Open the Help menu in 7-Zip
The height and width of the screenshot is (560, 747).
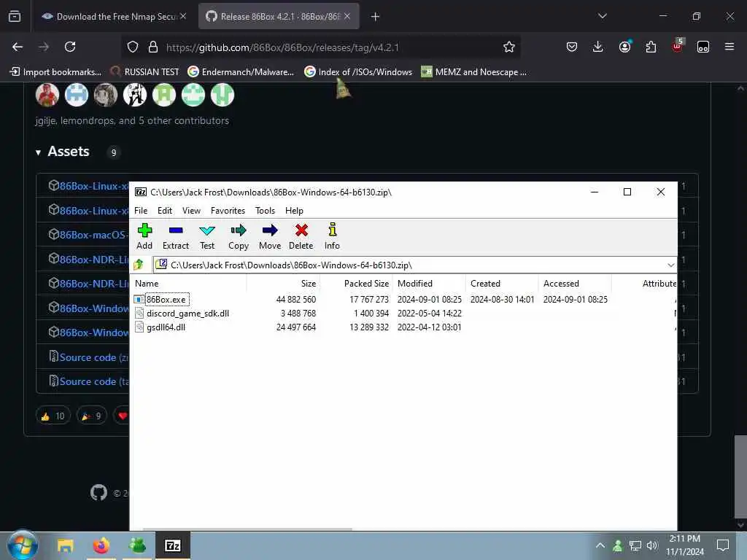[x=294, y=211]
